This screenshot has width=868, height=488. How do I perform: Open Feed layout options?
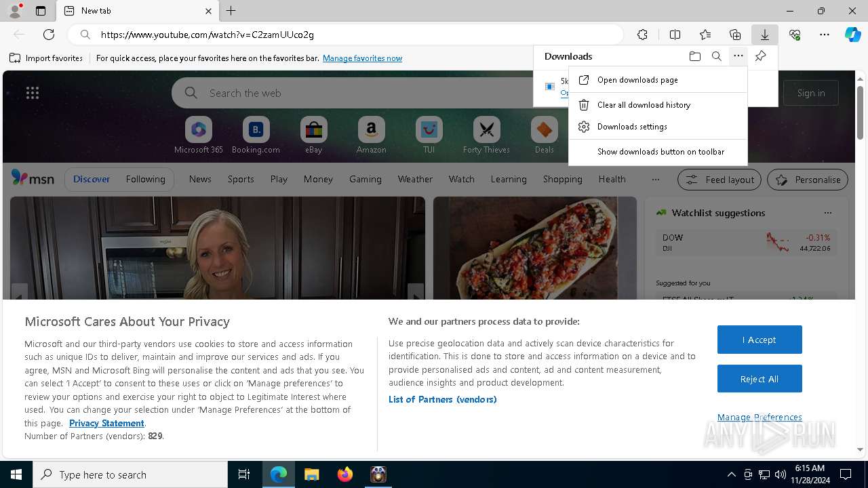(x=720, y=180)
